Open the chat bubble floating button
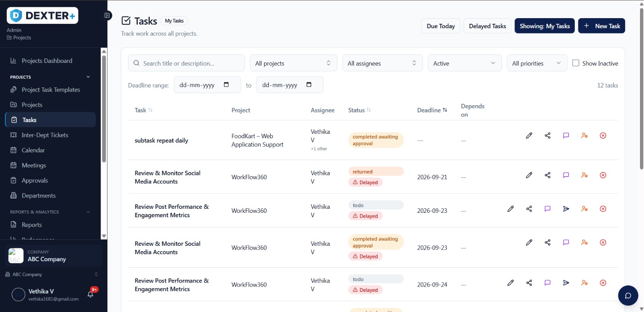 tap(628, 295)
